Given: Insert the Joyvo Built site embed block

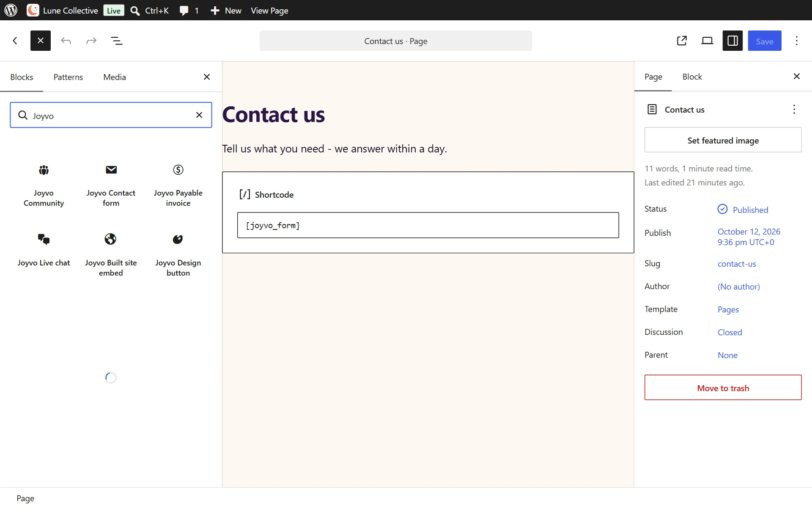Looking at the screenshot, I should tap(111, 254).
